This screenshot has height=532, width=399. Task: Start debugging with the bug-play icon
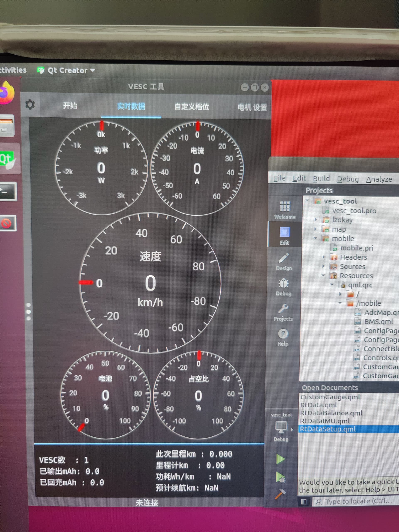click(x=280, y=477)
